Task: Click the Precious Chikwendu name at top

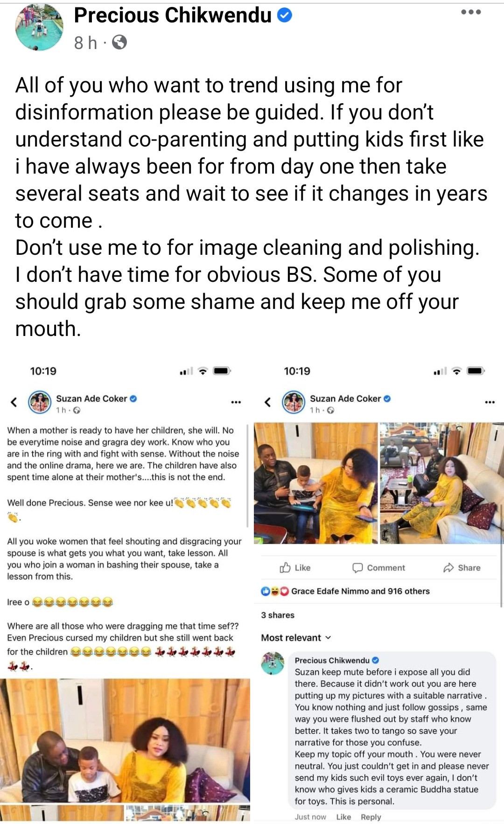Action: 173,16
